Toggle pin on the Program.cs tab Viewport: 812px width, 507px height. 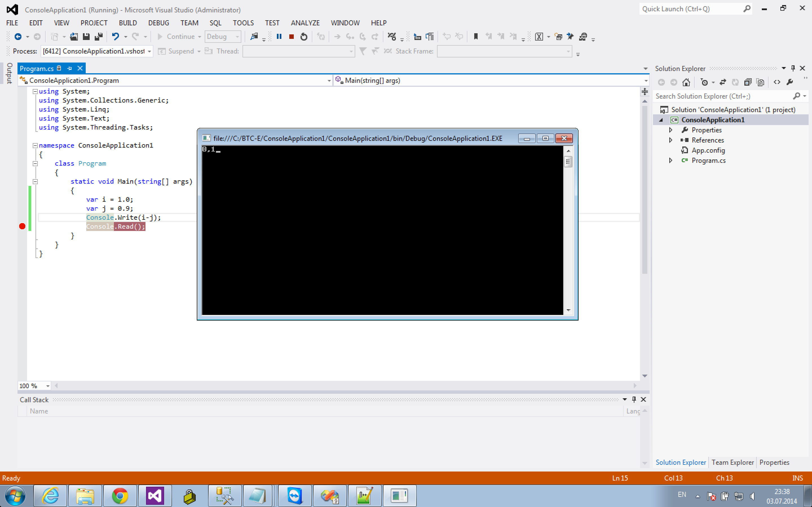(x=69, y=68)
